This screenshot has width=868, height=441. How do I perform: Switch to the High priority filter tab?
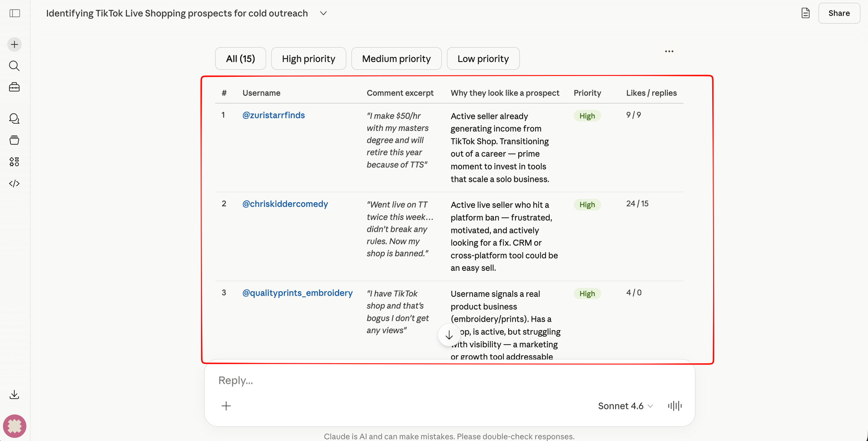309,58
